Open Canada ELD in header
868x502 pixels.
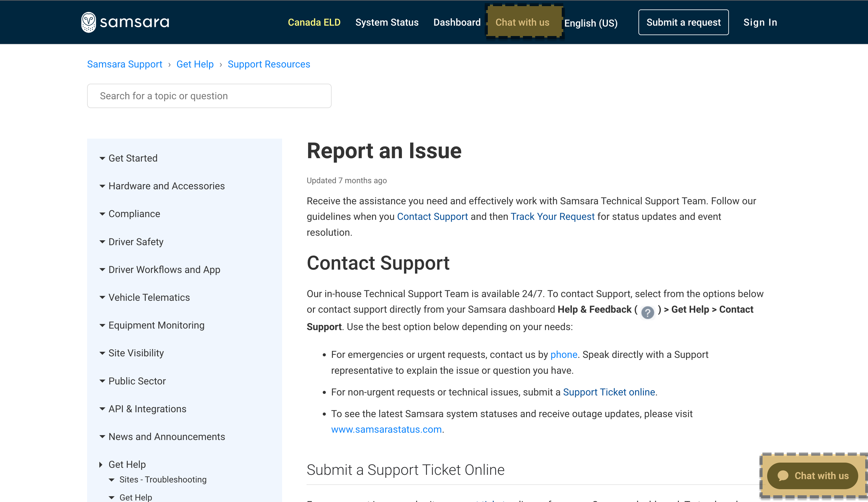[314, 22]
